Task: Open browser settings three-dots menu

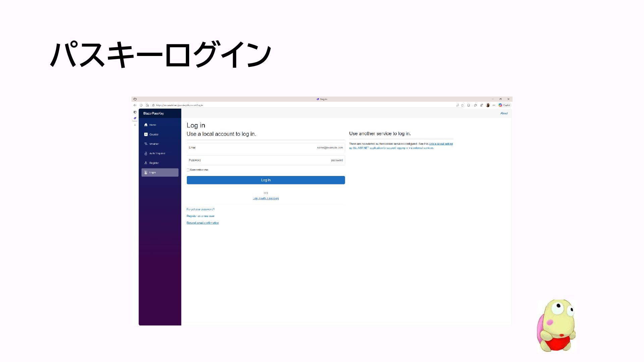Action: (494, 105)
